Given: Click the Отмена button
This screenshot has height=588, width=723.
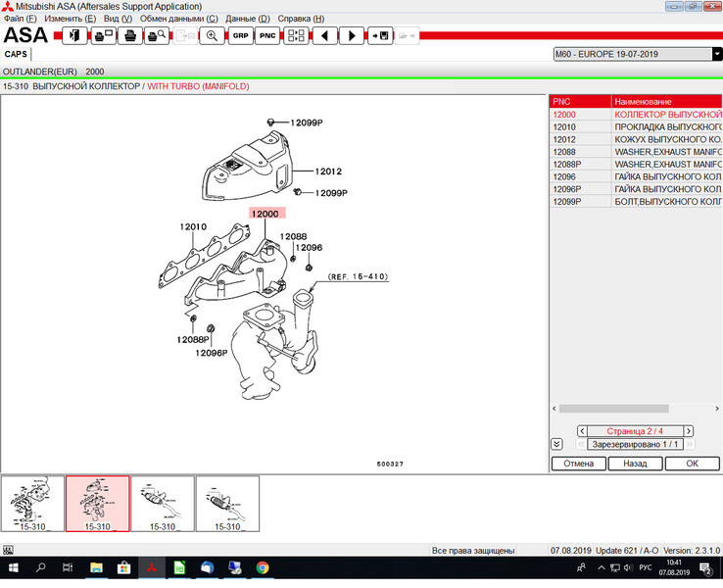Looking at the screenshot, I should click(579, 464).
